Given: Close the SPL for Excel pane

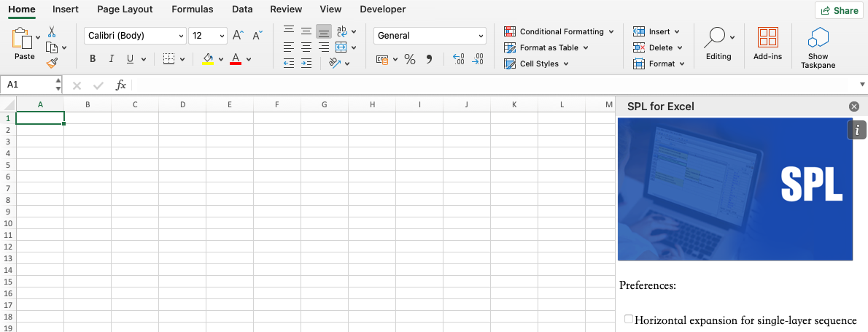Looking at the screenshot, I should pos(854,107).
